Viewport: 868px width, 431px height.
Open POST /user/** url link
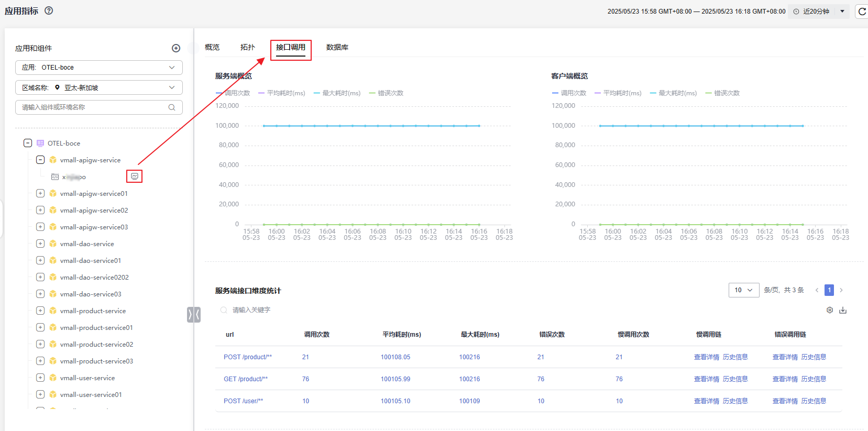pyautogui.click(x=244, y=401)
